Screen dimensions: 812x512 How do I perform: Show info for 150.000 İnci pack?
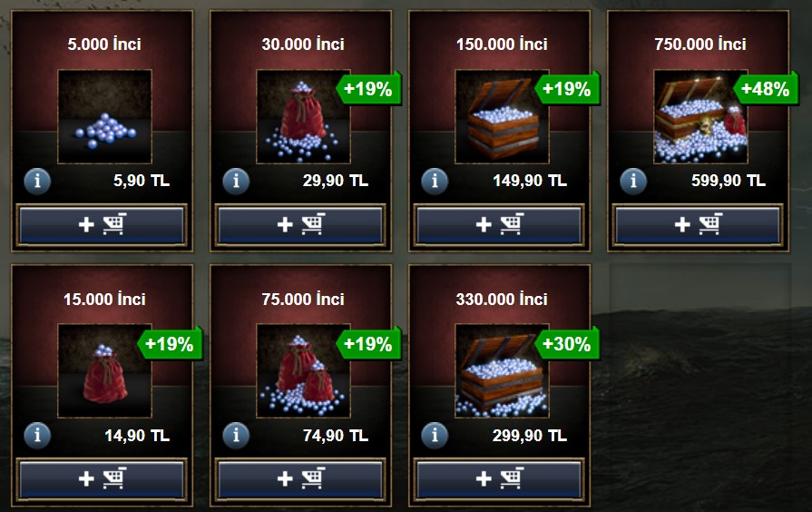point(435,181)
